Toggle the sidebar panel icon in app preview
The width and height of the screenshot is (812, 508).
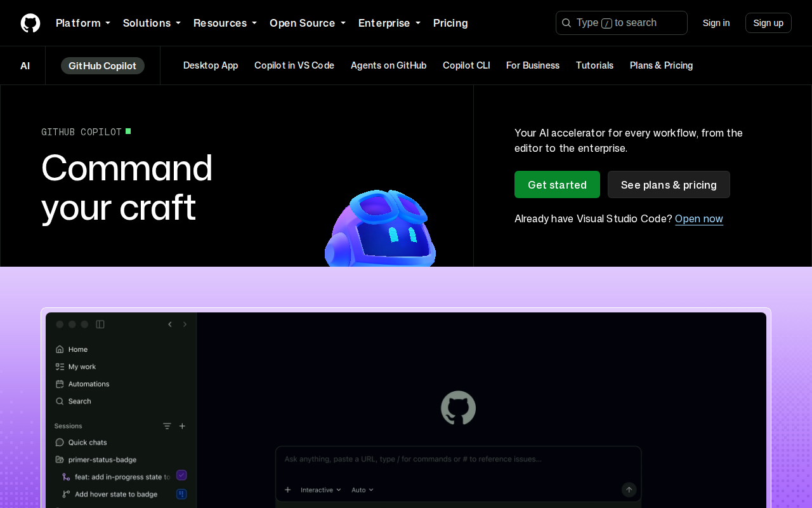100,324
